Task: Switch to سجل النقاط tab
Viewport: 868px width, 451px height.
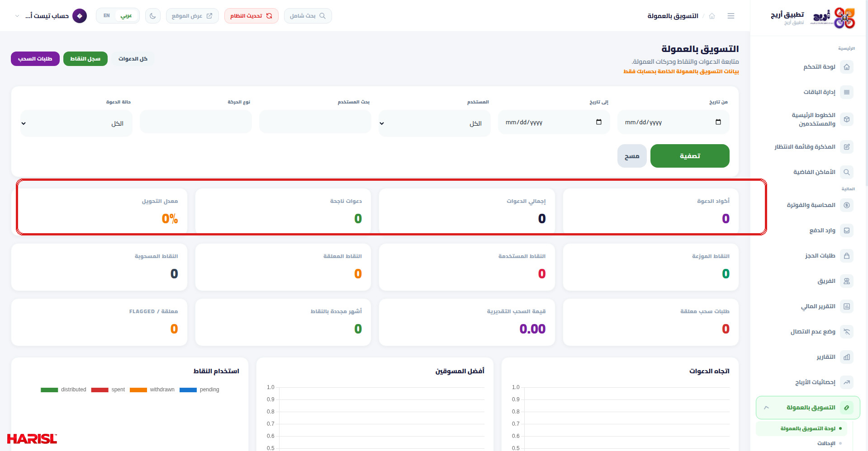Action: 85,59
